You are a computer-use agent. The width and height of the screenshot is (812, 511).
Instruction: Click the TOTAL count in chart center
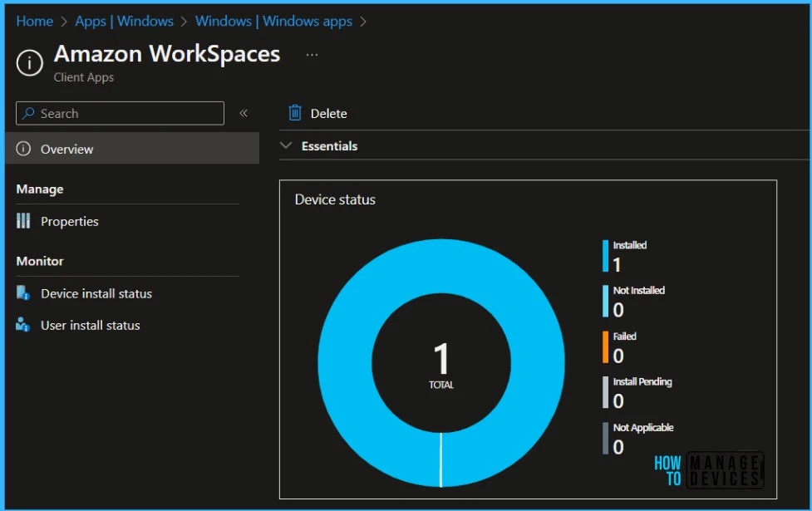point(441,365)
